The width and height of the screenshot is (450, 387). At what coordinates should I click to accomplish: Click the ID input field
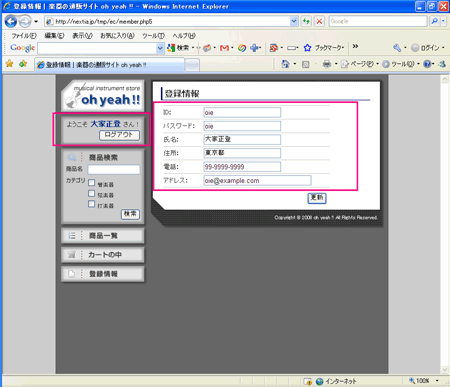click(x=242, y=112)
